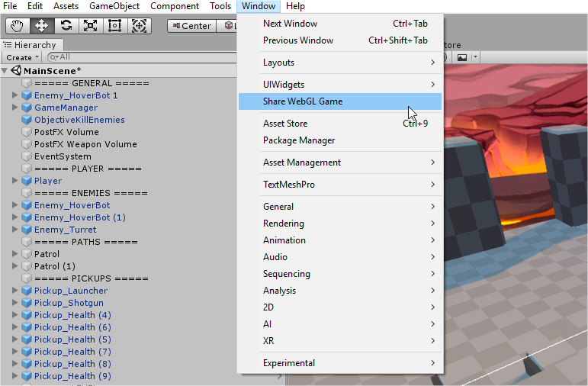Open the scene effects dropdown arrow
588x386 pixels.
pyautogui.click(x=475, y=57)
